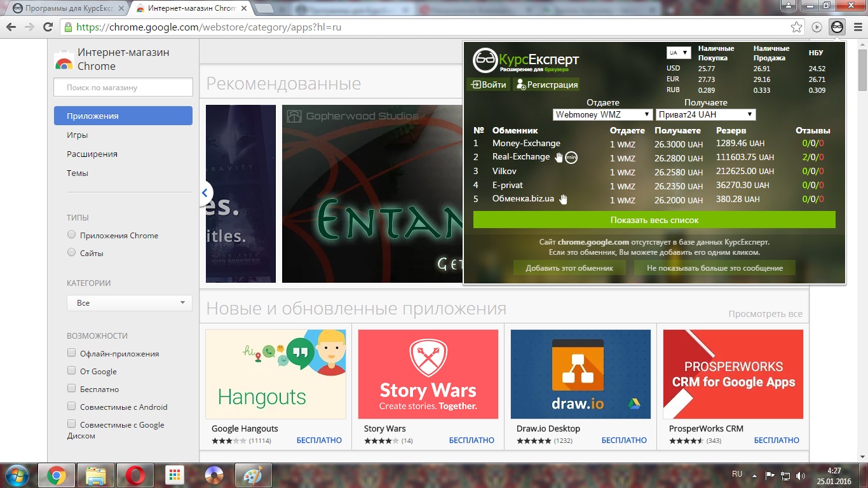This screenshot has width=868, height=488.
Task: Check Совместимые с Android
Action: click(72, 407)
